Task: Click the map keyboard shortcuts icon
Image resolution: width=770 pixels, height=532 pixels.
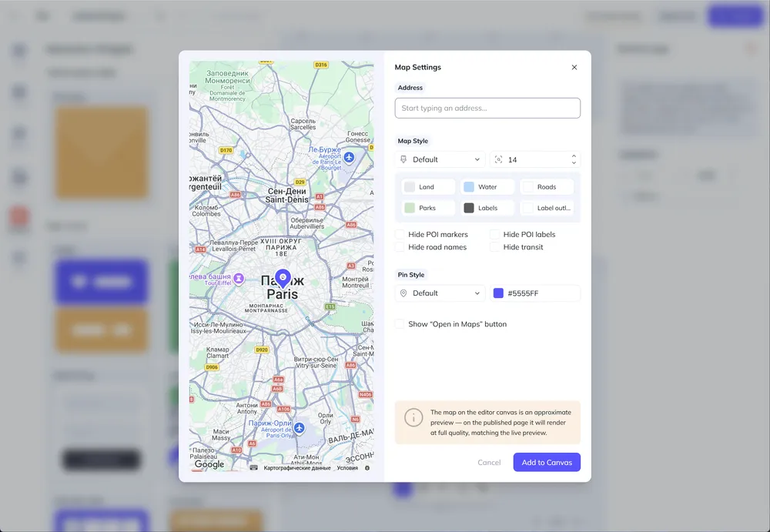Action: coord(254,467)
